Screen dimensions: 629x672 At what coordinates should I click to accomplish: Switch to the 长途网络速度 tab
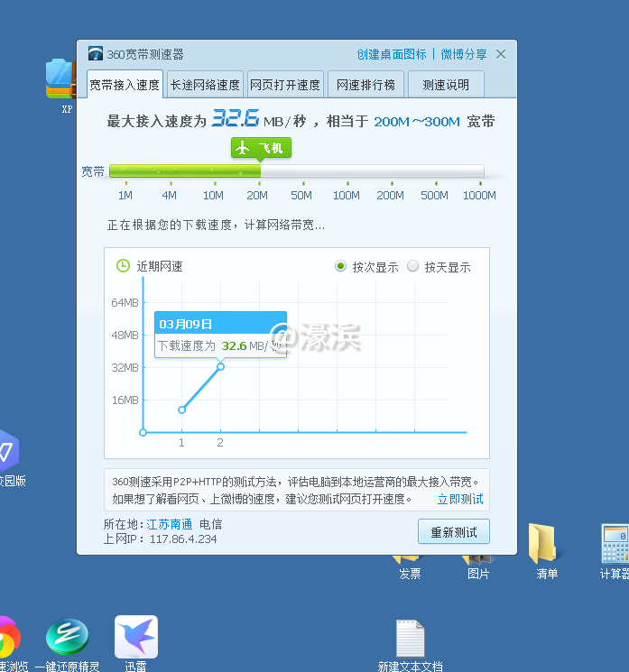click(x=205, y=85)
